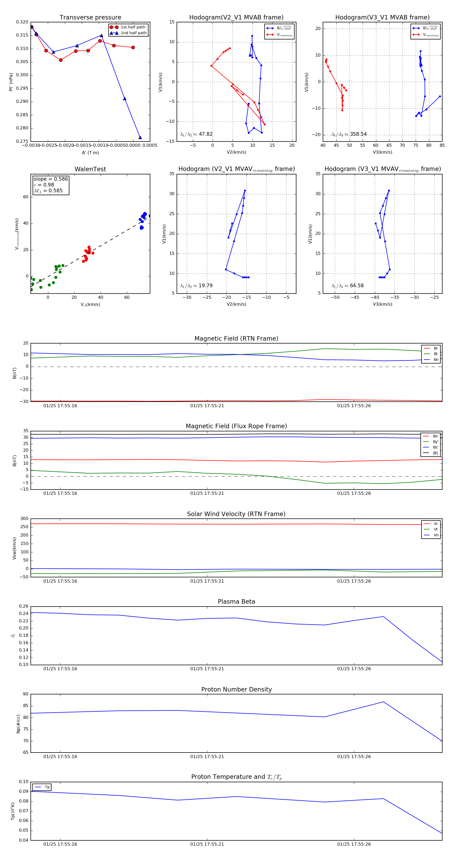
Task: Click the lowest red circle in Transverse pressure plot
Action: point(61,60)
